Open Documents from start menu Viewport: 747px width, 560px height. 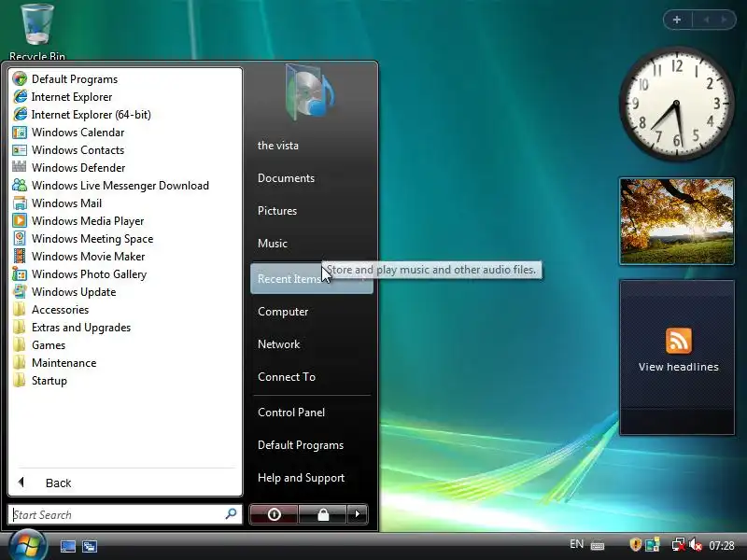(x=312, y=178)
